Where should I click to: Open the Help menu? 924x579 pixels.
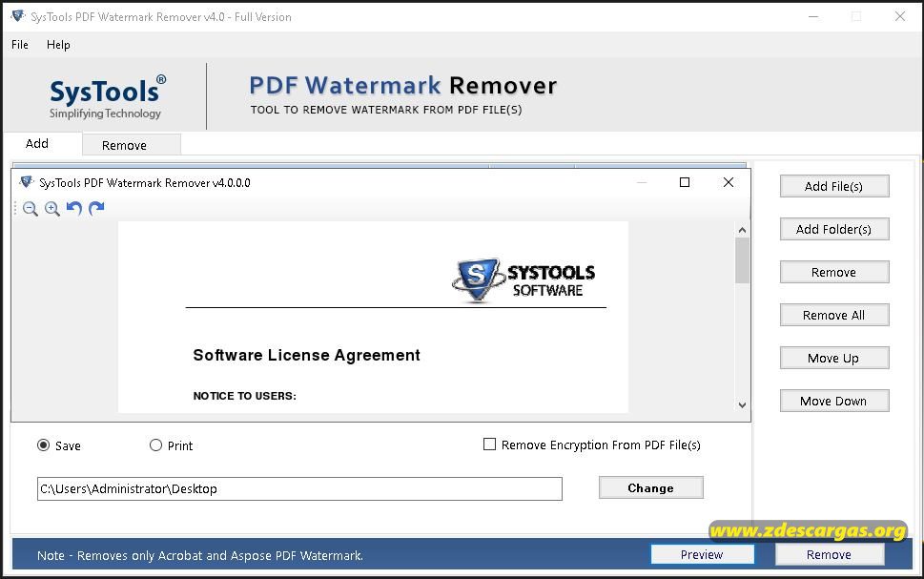click(x=58, y=44)
